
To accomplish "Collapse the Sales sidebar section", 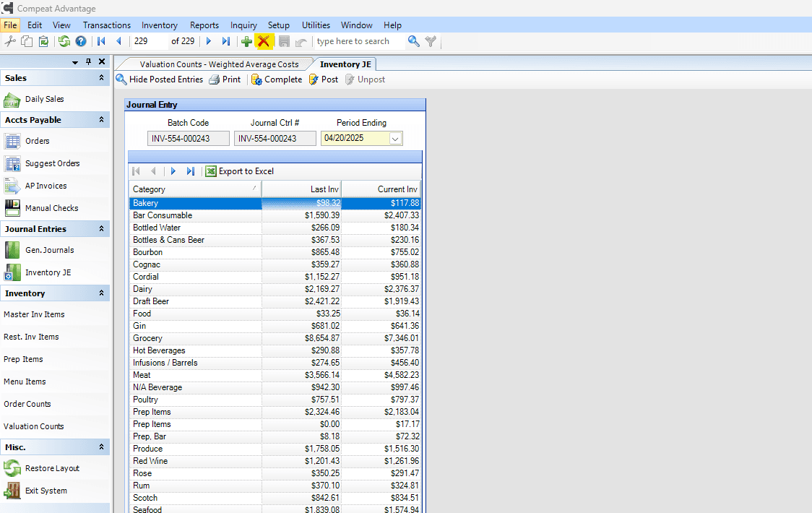I will 101,78.
